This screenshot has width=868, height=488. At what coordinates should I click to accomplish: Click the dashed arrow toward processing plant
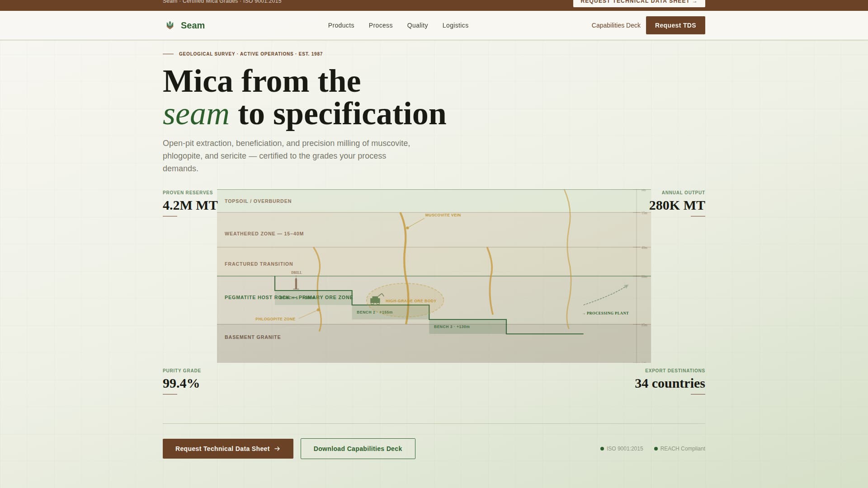pyautogui.click(x=606, y=295)
